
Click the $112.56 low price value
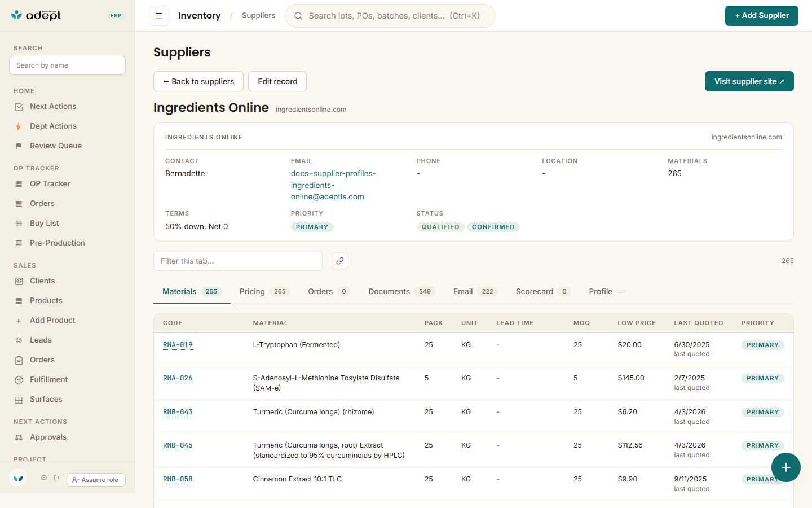630,445
